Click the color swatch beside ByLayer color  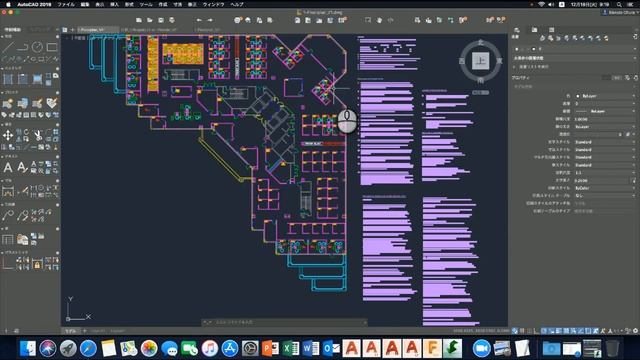(x=578, y=96)
